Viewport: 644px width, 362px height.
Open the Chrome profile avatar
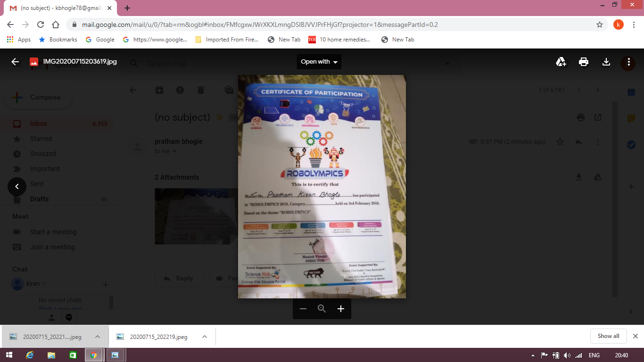pos(619,25)
